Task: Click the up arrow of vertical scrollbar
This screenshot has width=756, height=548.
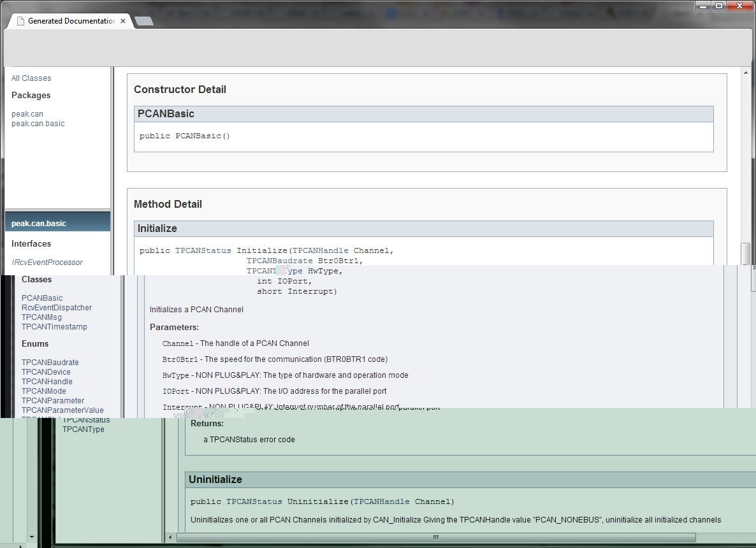Action: click(x=746, y=73)
